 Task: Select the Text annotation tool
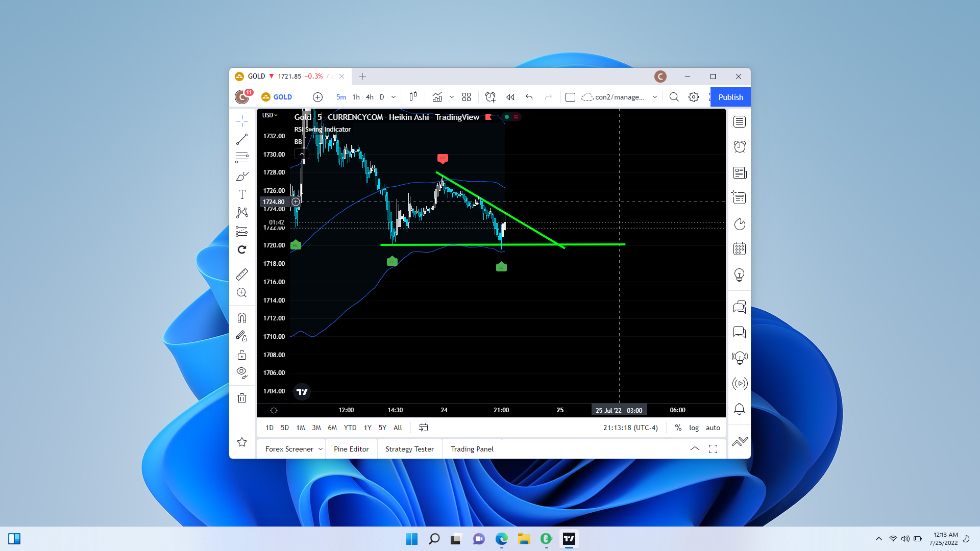242,194
